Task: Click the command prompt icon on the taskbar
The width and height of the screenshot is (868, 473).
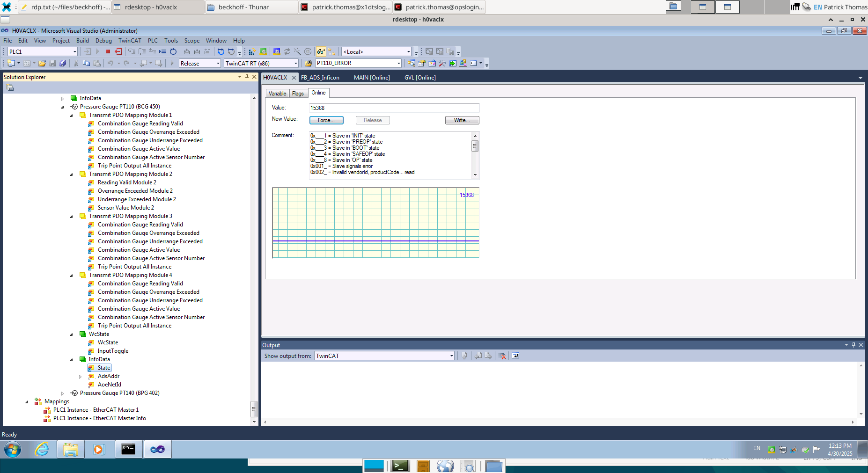Action: (x=128, y=450)
